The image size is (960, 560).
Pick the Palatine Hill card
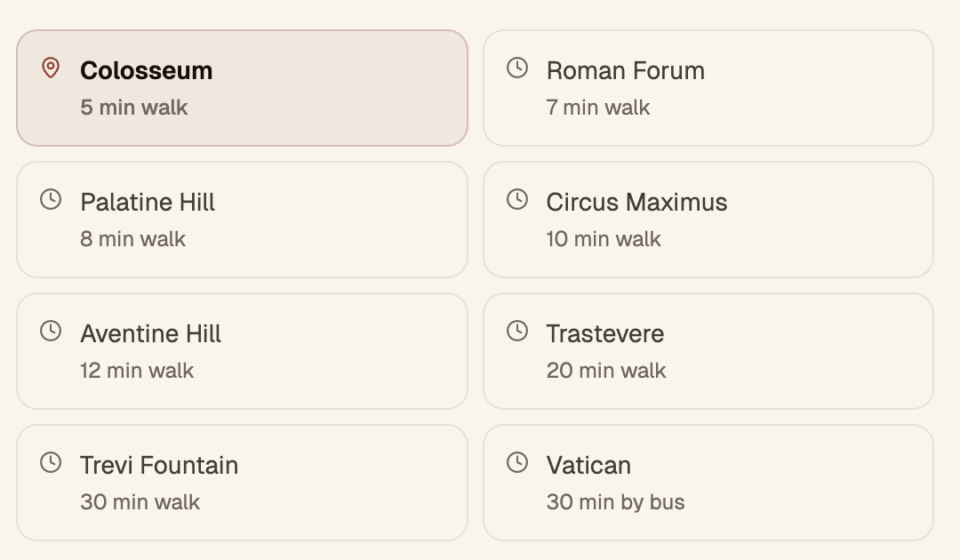[x=243, y=220]
